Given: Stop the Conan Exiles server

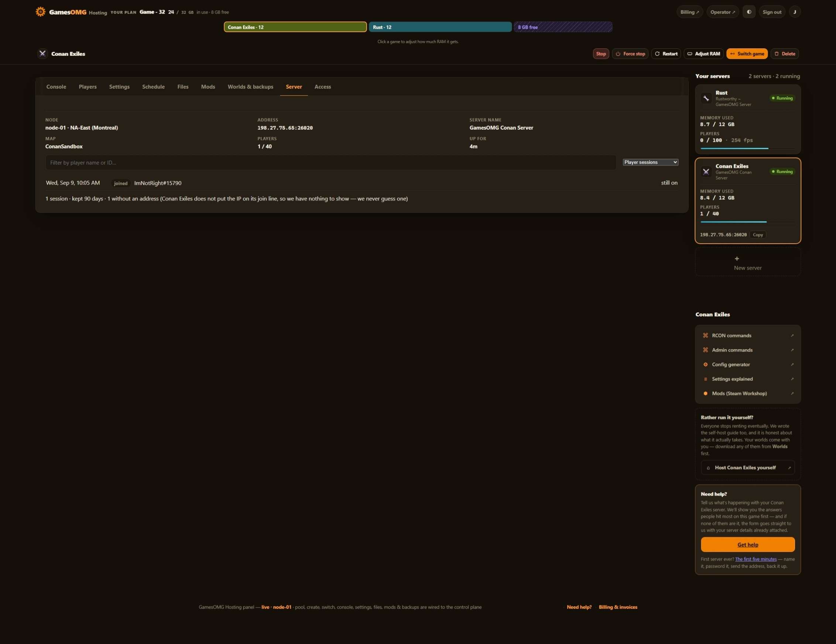Looking at the screenshot, I should tap(601, 54).
